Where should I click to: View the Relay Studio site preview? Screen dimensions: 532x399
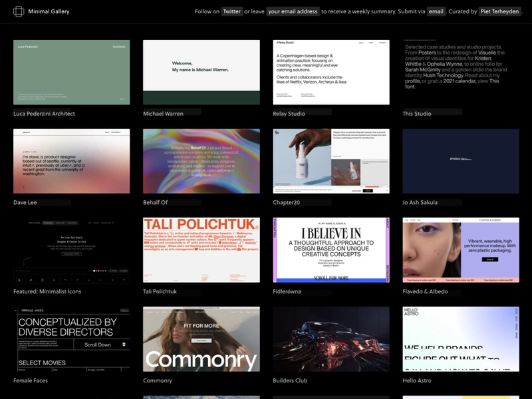click(331, 72)
